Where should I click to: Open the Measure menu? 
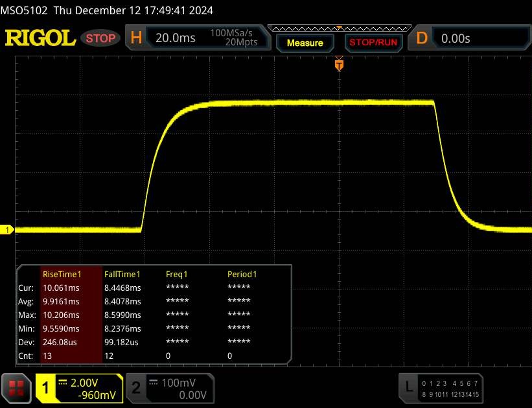305,43
